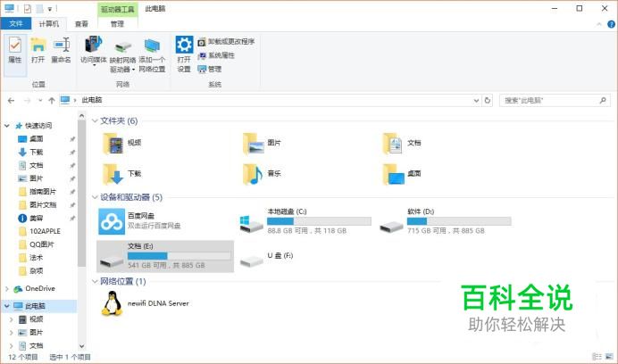Select Local Disk (C:) drive
The width and height of the screenshot is (618, 364).
(253, 221)
